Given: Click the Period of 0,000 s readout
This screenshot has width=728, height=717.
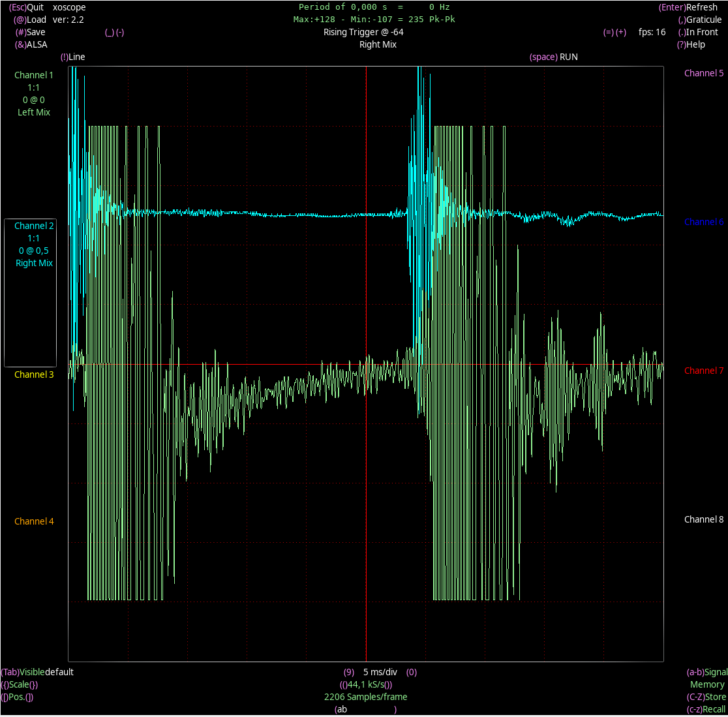Looking at the screenshot, I should pyautogui.click(x=374, y=7).
